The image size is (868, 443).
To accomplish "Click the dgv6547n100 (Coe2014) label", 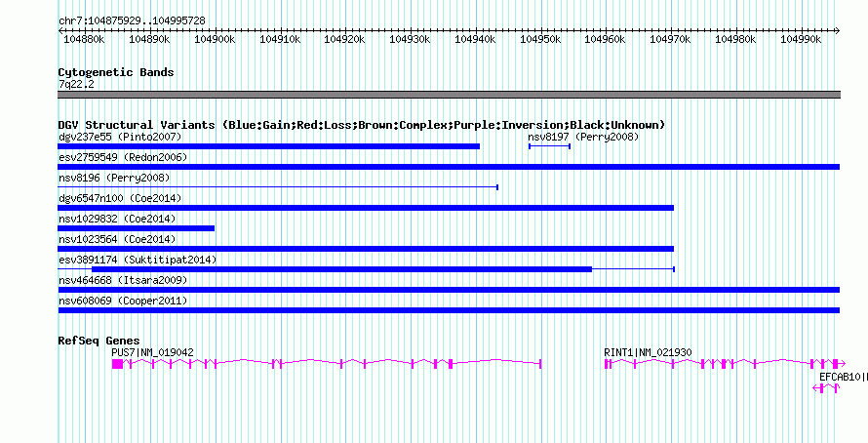I will point(120,198).
